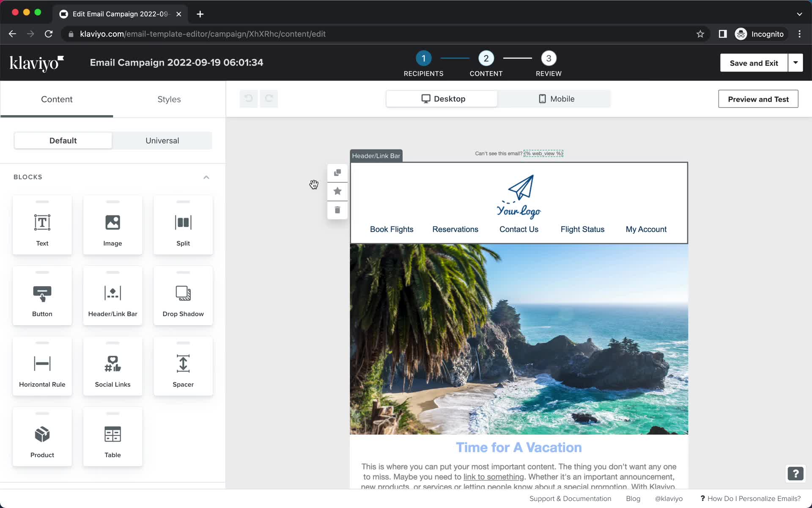Switch to the Universal tab
Image resolution: width=812 pixels, height=508 pixels.
(x=162, y=141)
